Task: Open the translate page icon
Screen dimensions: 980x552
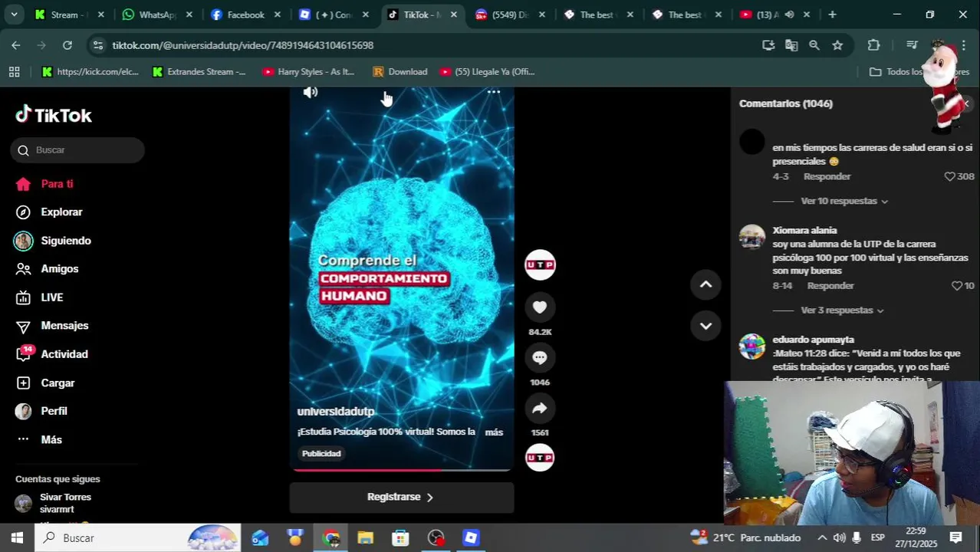Action: [x=791, y=45]
